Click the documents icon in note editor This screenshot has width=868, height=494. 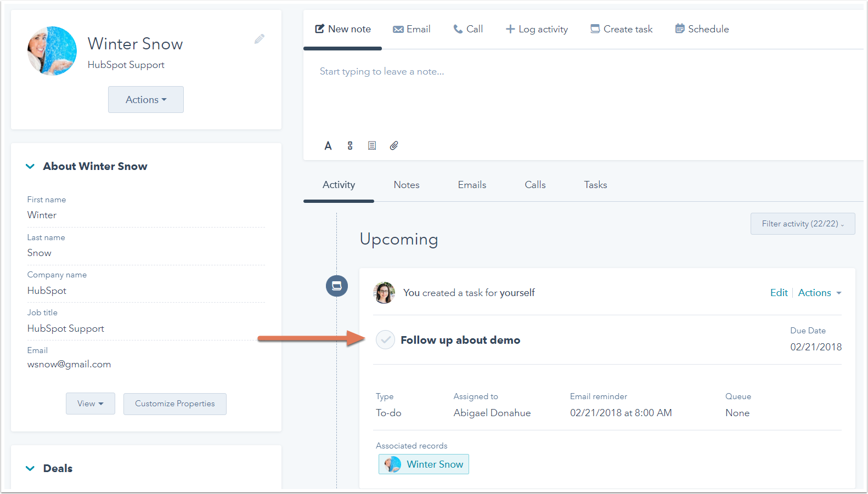coord(372,146)
